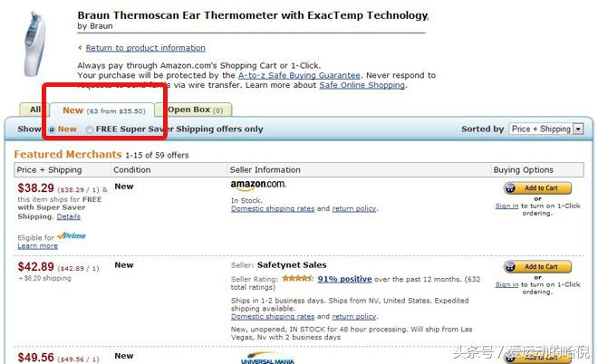The width and height of the screenshot is (598, 364).
Task: Switch to the All offers tab
Action: tap(35, 110)
